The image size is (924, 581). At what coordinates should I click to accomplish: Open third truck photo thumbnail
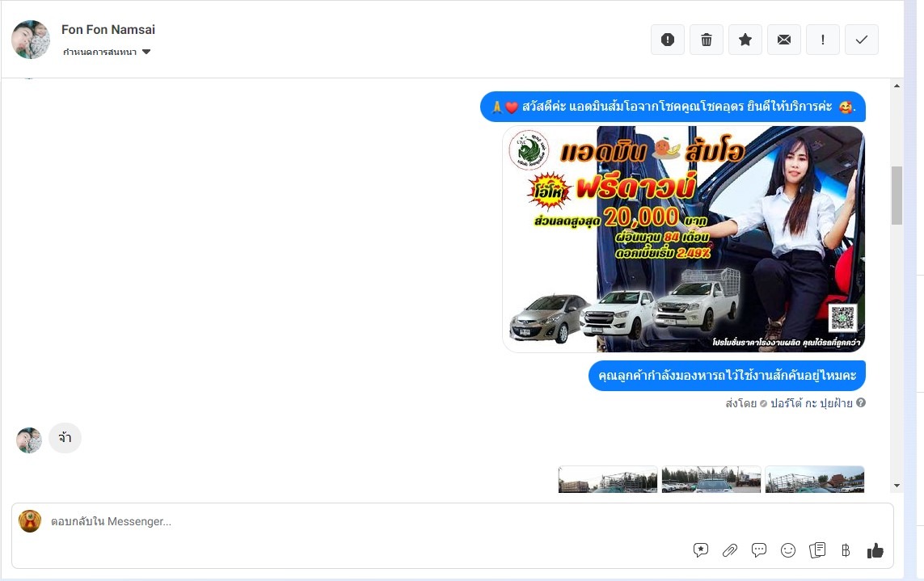point(814,479)
